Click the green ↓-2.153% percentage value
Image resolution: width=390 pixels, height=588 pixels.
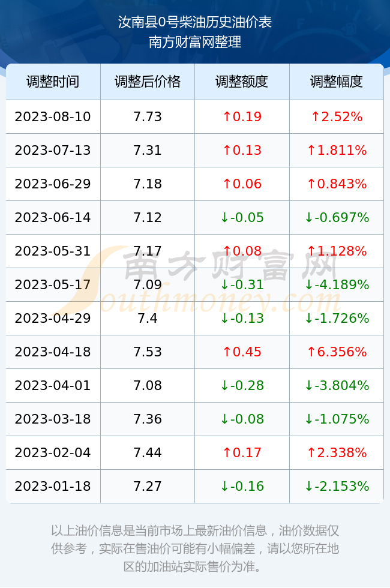(x=337, y=487)
